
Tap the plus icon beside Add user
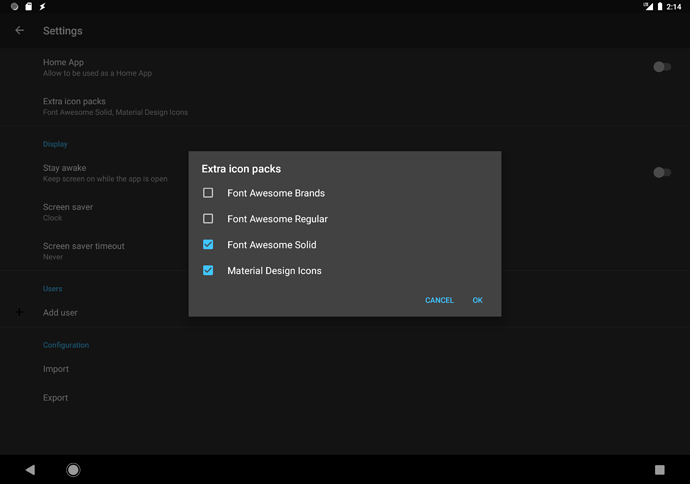click(x=19, y=313)
